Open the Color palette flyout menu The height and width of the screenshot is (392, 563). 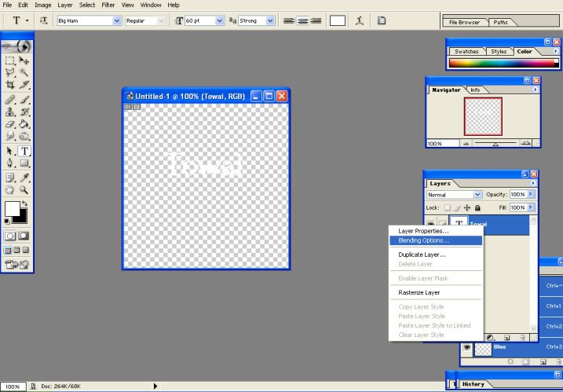[x=555, y=51]
